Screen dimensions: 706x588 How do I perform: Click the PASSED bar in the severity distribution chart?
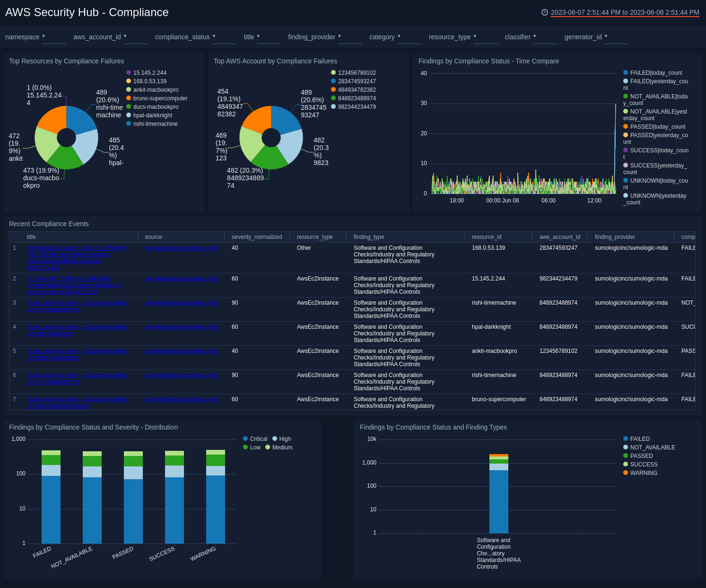coord(133,497)
